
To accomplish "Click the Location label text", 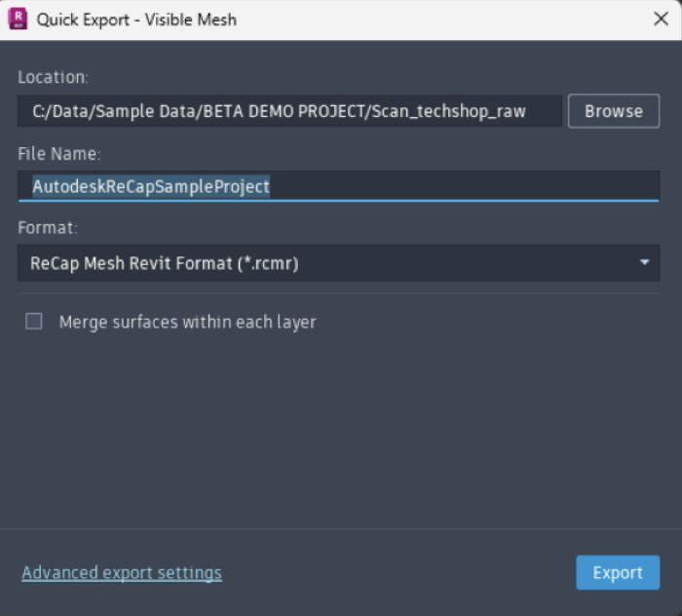I will coord(53,77).
